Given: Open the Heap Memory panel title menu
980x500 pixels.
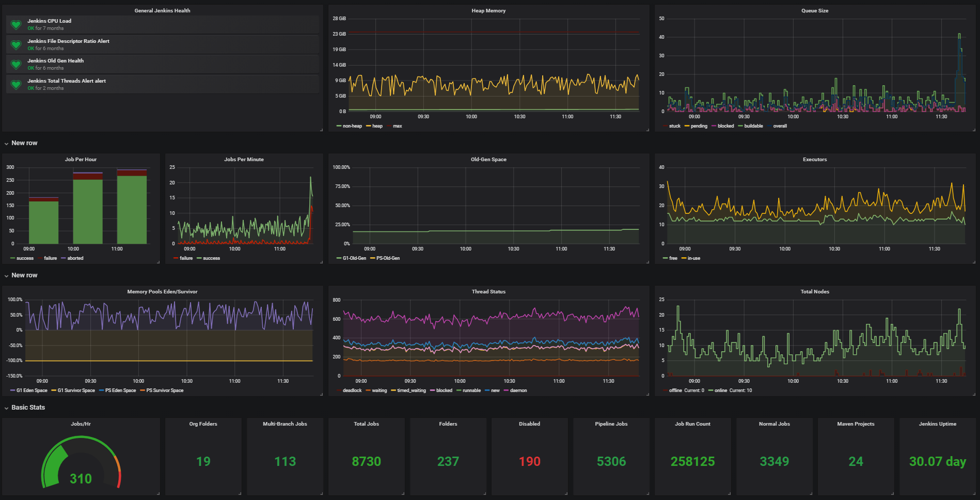Looking at the screenshot, I should tap(488, 11).
